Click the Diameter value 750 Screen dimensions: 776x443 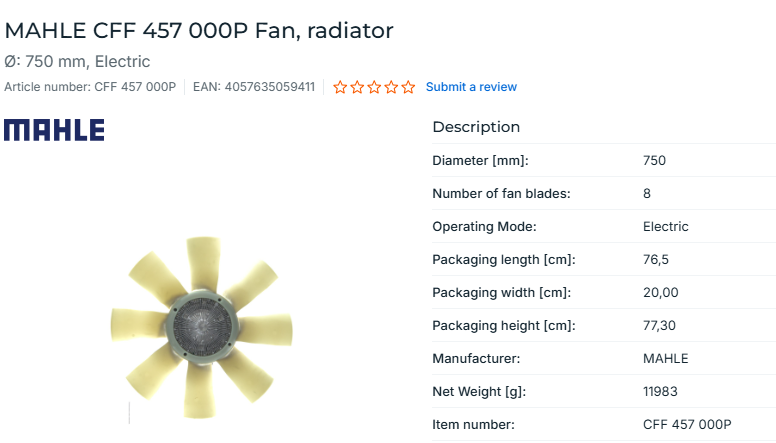654,161
